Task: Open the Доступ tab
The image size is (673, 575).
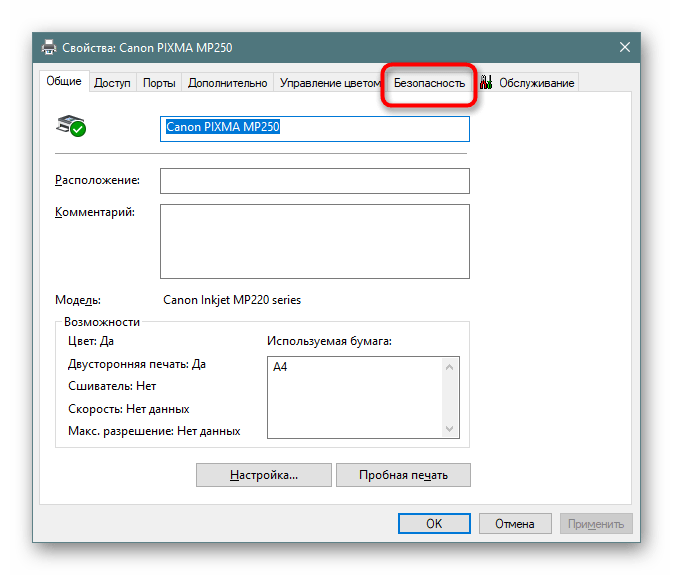Action: tap(112, 83)
